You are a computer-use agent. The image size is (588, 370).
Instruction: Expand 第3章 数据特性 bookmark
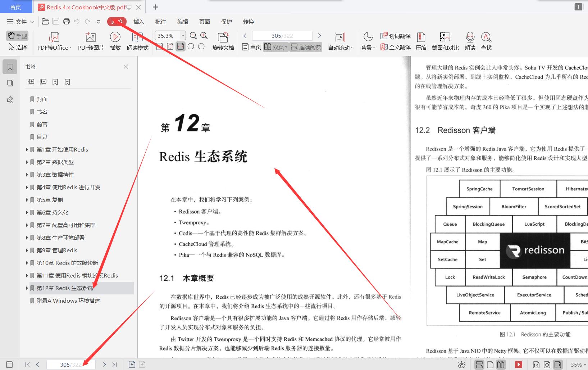click(x=27, y=175)
